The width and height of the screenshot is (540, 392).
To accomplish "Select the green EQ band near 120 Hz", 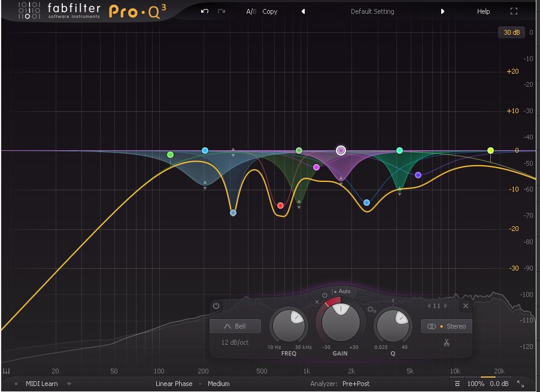I will click(170, 155).
